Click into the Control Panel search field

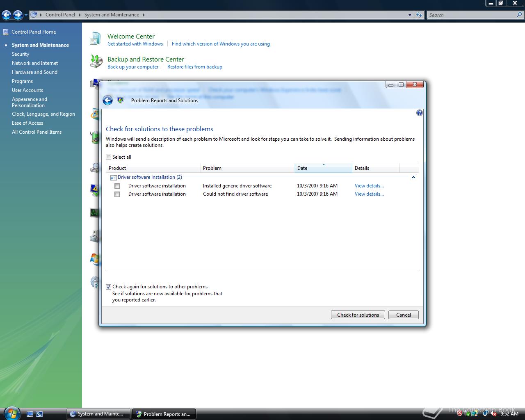[472, 15]
